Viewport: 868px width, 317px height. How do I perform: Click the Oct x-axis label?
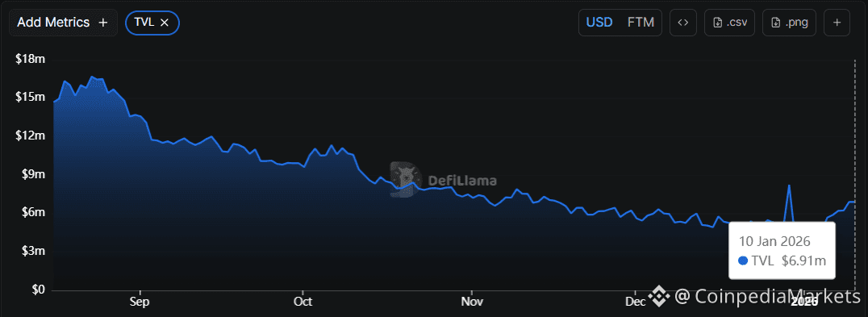pyautogui.click(x=303, y=302)
